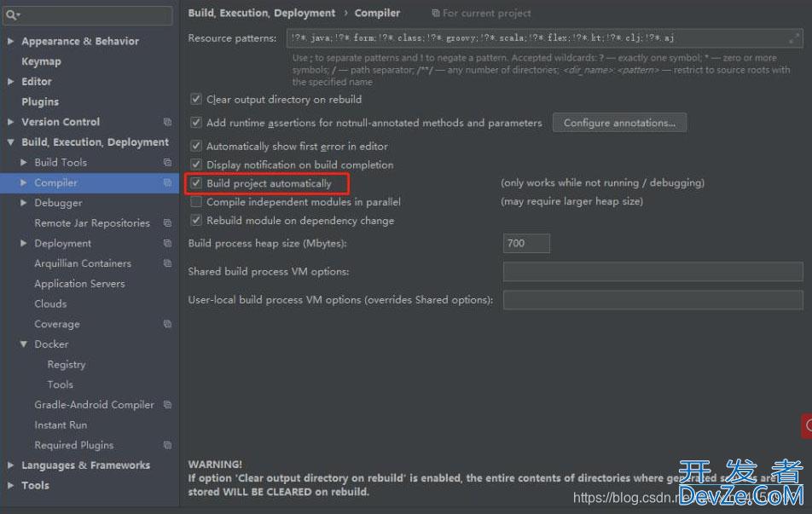Select Languages & Frameworks category

click(x=85, y=465)
